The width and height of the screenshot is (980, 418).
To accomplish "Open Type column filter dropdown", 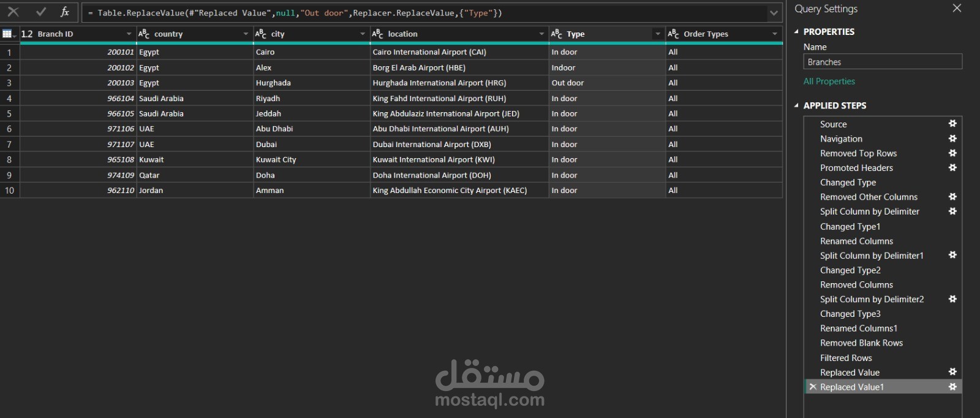I will tap(658, 34).
